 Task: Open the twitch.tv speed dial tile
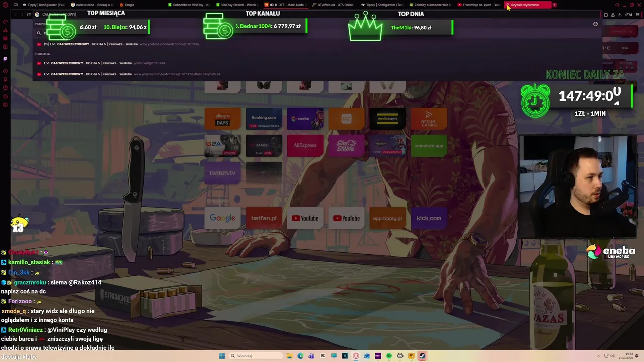tap(222, 173)
